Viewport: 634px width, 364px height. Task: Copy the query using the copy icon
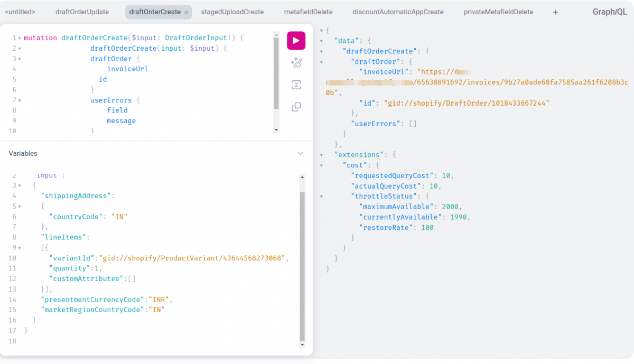pyautogui.click(x=296, y=107)
